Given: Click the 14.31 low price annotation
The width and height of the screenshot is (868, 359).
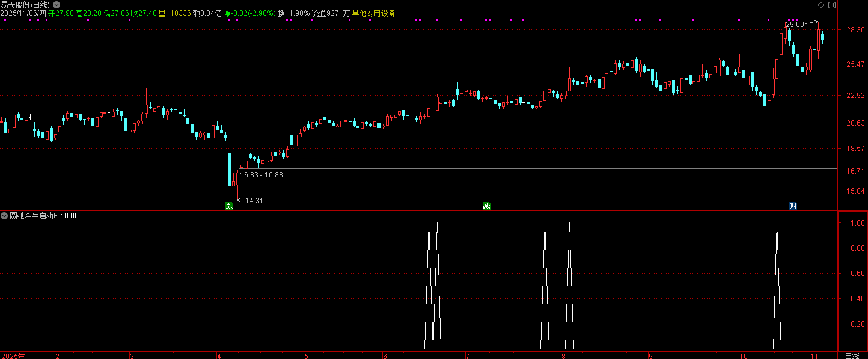Looking at the screenshot, I should (x=254, y=201).
